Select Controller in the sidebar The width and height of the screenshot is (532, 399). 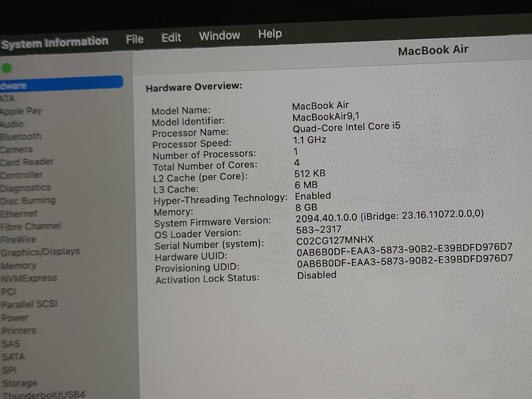(21, 175)
